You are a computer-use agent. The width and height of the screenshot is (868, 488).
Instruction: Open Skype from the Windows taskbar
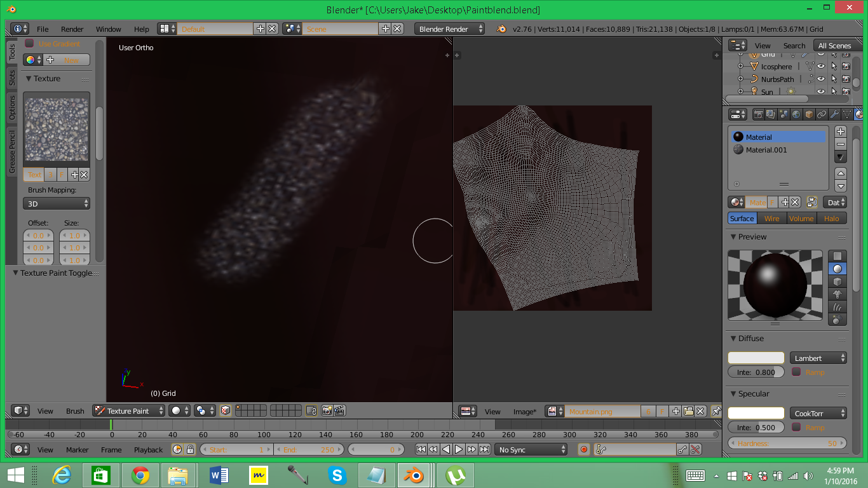pyautogui.click(x=337, y=475)
